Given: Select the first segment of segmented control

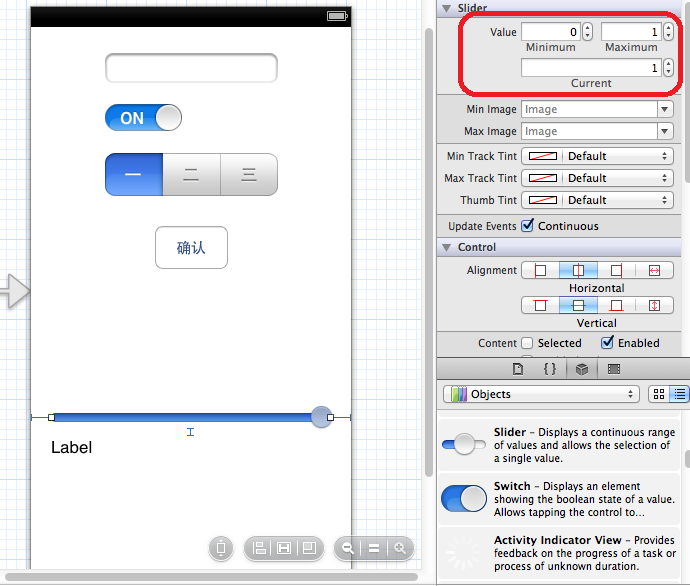Looking at the screenshot, I should 134,174.
